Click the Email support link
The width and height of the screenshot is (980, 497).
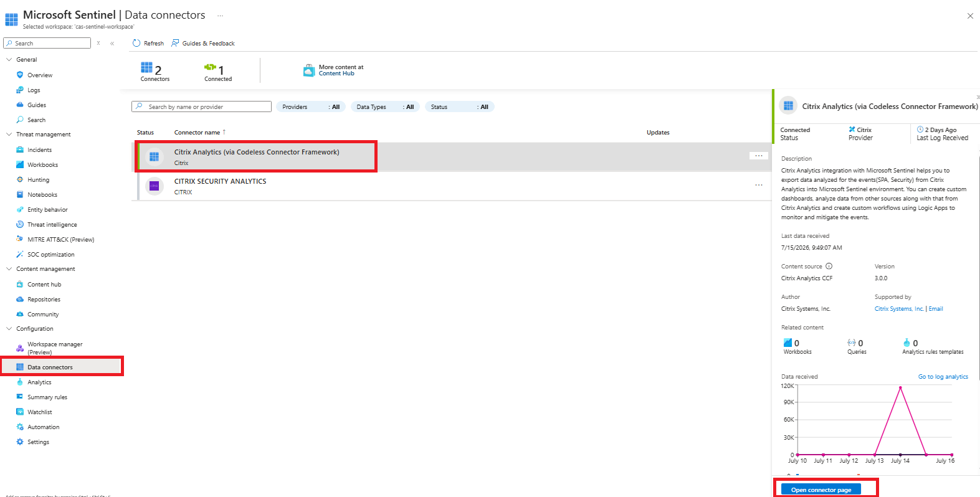935,309
